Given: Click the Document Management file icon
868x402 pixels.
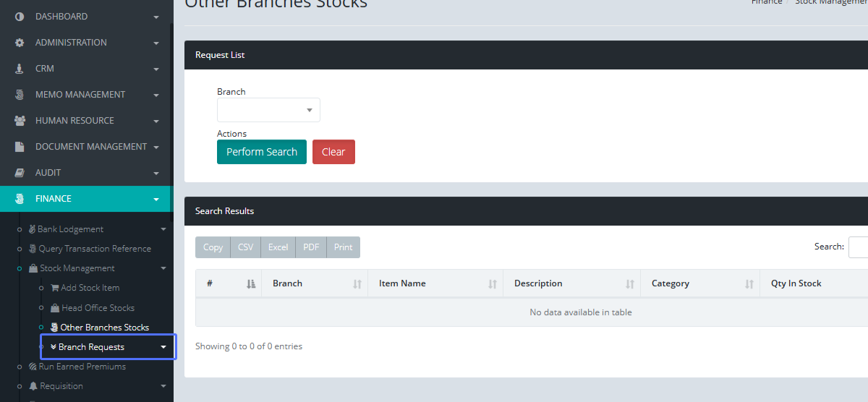Looking at the screenshot, I should 20,147.
